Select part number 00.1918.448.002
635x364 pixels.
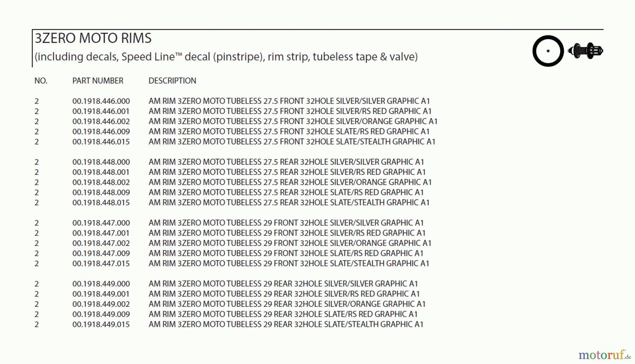[101, 182]
